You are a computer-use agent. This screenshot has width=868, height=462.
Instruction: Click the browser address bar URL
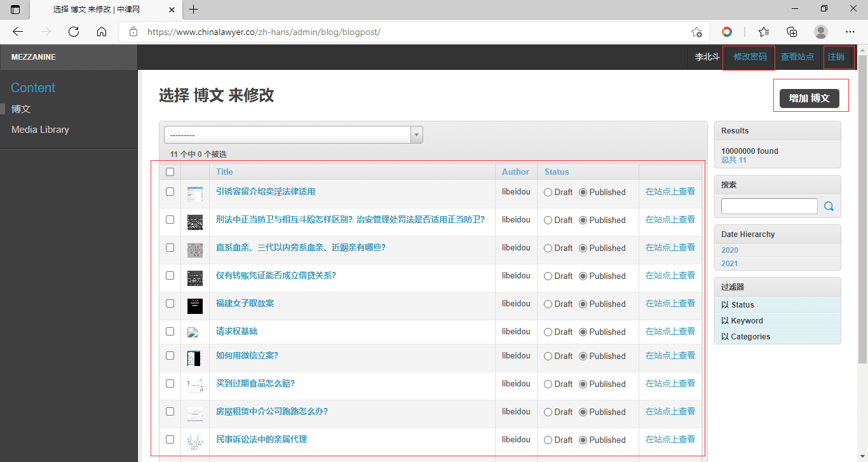264,32
